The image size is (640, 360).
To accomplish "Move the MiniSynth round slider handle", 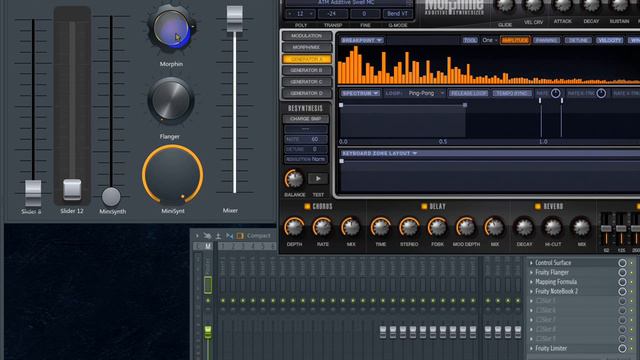I will [x=111, y=196].
